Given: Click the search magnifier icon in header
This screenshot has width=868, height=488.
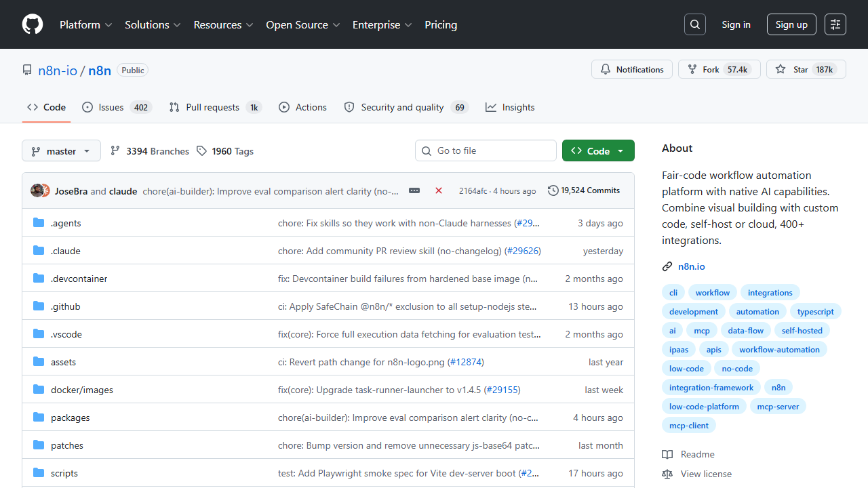Looking at the screenshot, I should 695,24.
